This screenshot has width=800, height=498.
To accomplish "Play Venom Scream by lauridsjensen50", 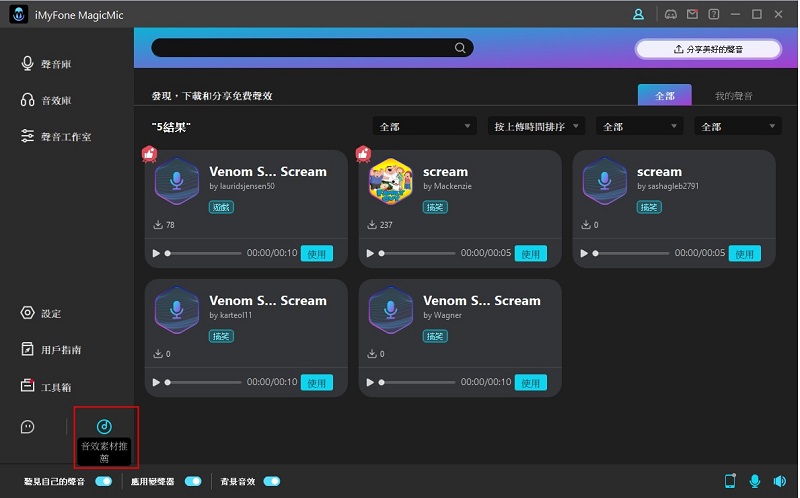I will click(x=156, y=253).
